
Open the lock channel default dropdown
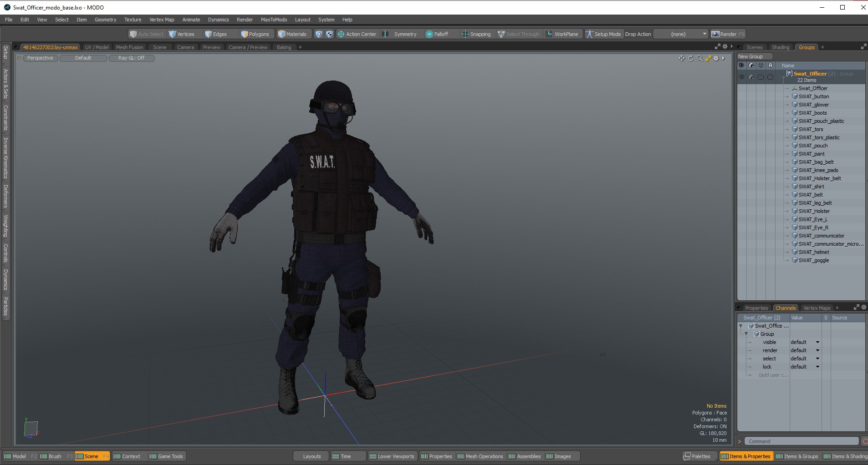pyautogui.click(x=805, y=367)
